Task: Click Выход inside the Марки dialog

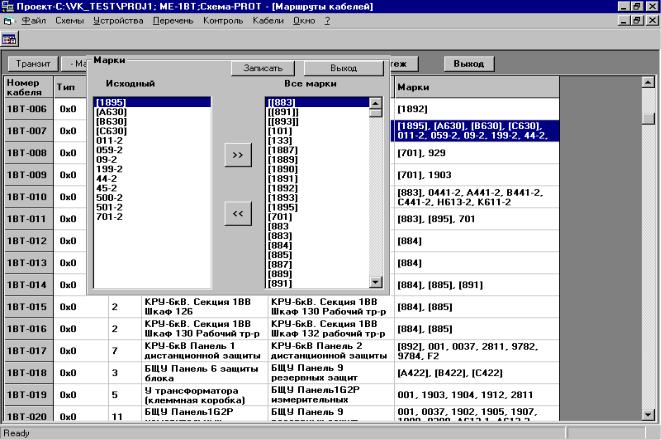Action: [343, 68]
